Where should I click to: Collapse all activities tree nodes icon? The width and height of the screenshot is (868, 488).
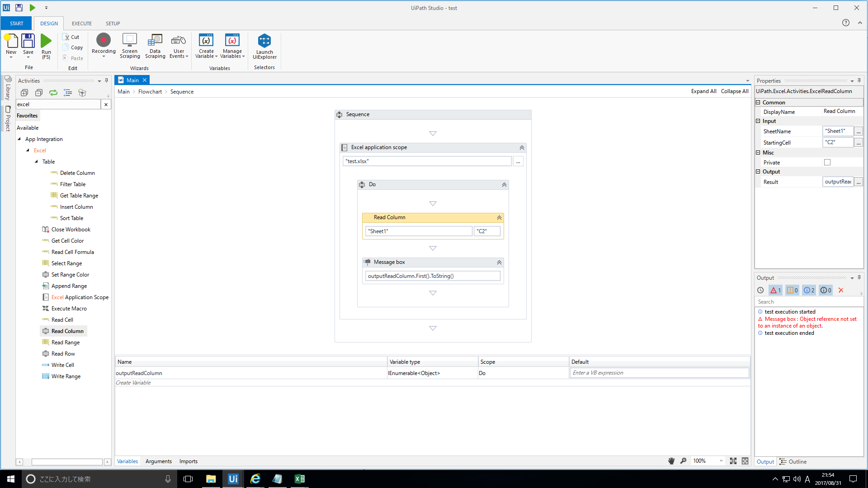tap(39, 93)
